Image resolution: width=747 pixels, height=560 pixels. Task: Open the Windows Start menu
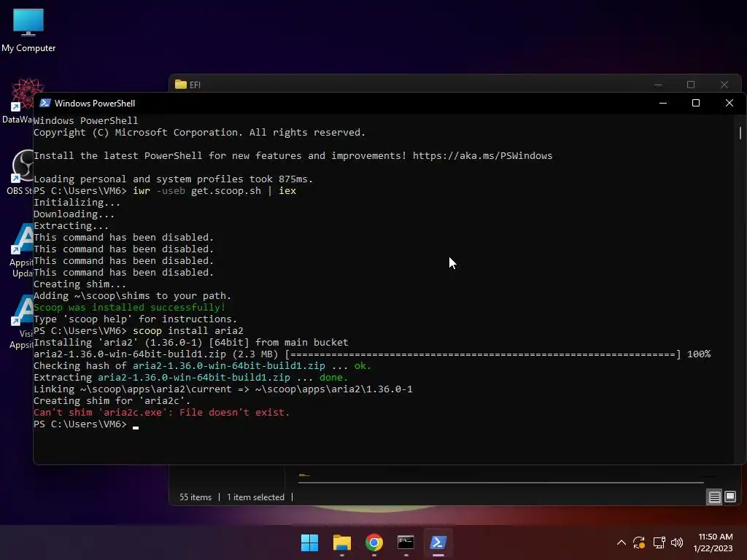pyautogui.click(x=309, y=542)
